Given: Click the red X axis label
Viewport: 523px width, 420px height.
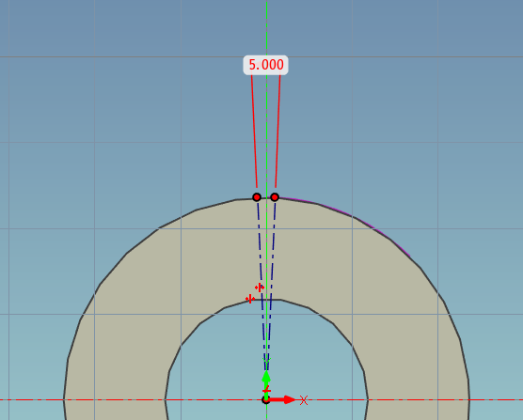Looking at the screenshot, I should click(x=304, y=400).
